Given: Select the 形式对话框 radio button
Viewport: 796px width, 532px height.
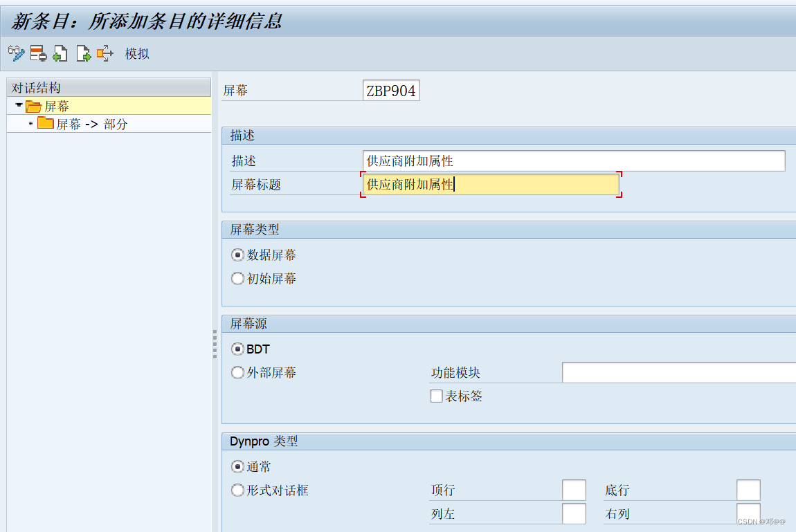Looking at the screenshot, I should pos(237,490).
